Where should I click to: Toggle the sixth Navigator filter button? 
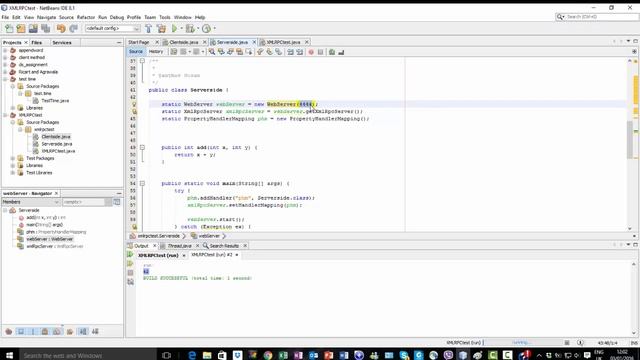70,331
